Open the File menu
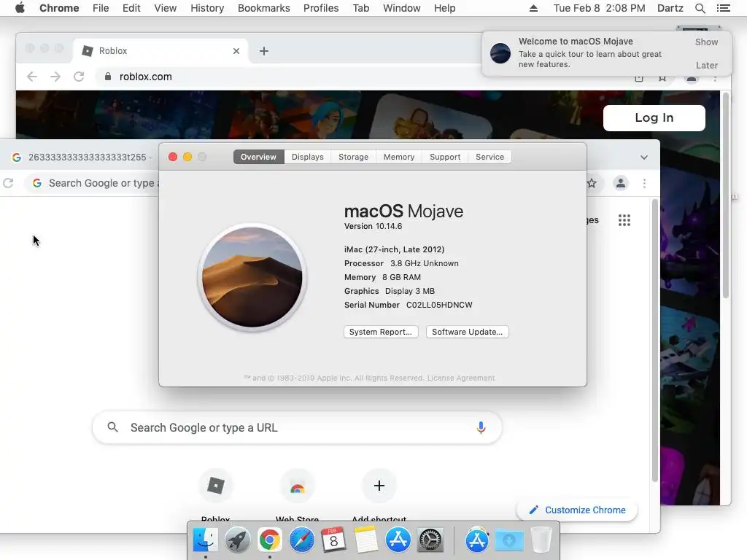The height and width of the screenshot is (560, 747). pyautogui.click(x=101, y=8)
